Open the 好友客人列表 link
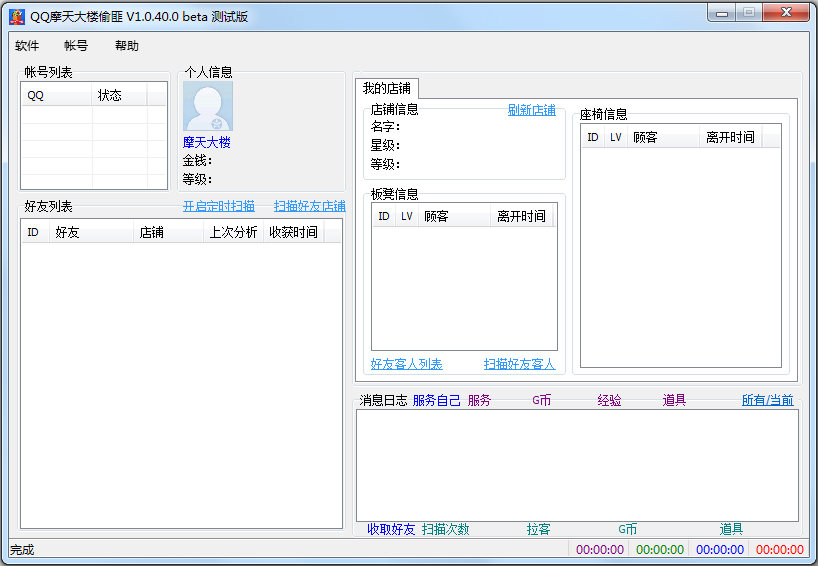818x566 pixels. (x=406, y=364)
